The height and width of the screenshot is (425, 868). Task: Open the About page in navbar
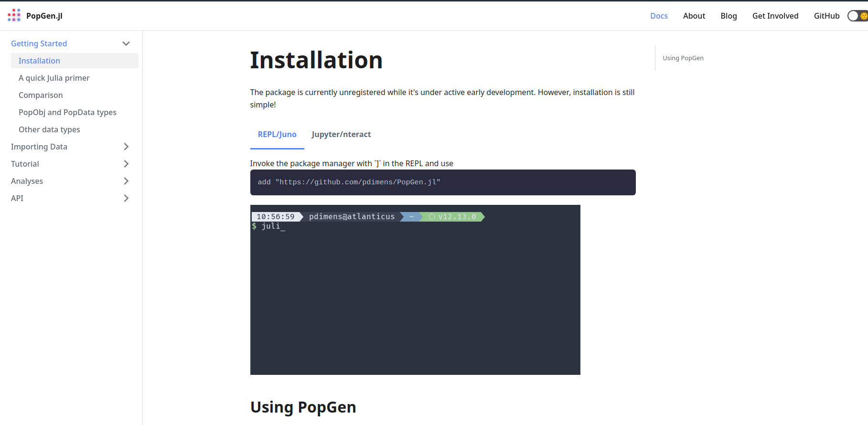[694, 16]
